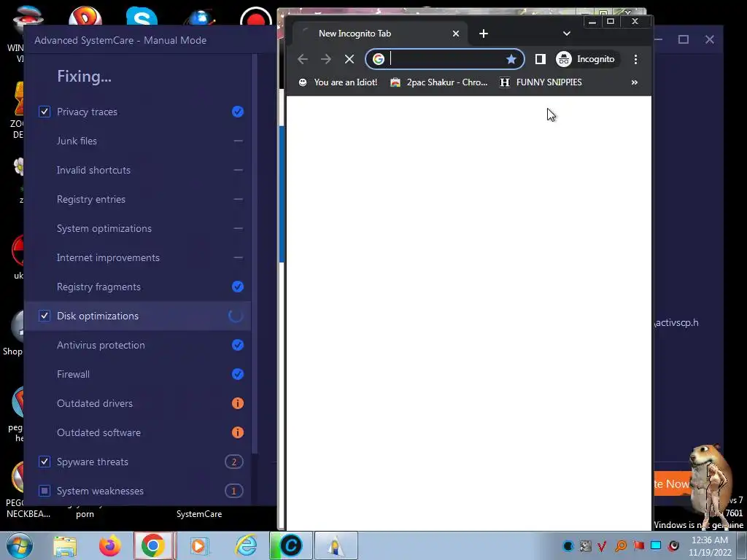
Task: Select the 'Antivirus protection' row label
Action: [x=101, y=345]
